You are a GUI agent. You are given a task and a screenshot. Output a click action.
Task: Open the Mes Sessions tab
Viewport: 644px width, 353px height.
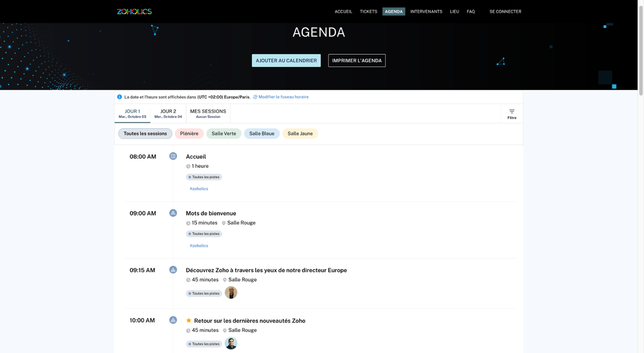click(x=208, y=114)
